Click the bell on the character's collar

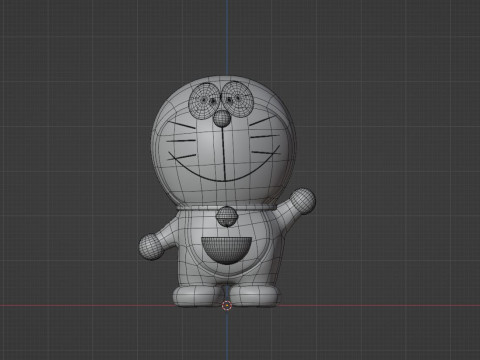pyautogui.click(x=227, y=216)
